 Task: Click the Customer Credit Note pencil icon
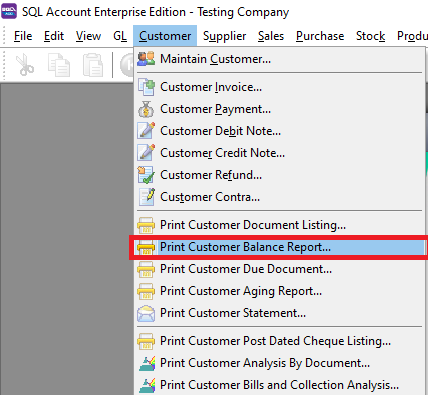[146, 153]
